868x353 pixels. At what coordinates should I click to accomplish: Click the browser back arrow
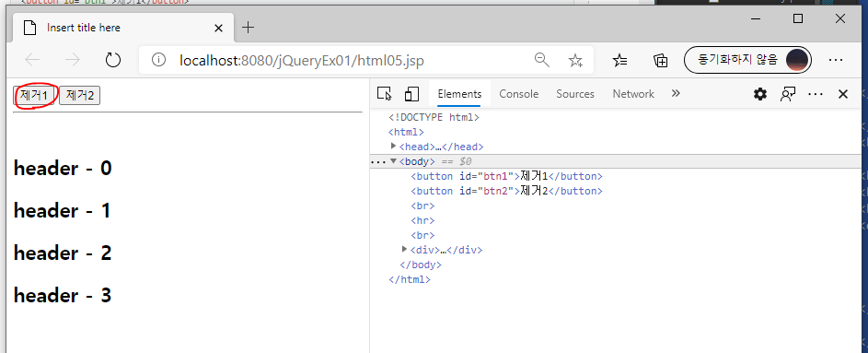(32, 60)
